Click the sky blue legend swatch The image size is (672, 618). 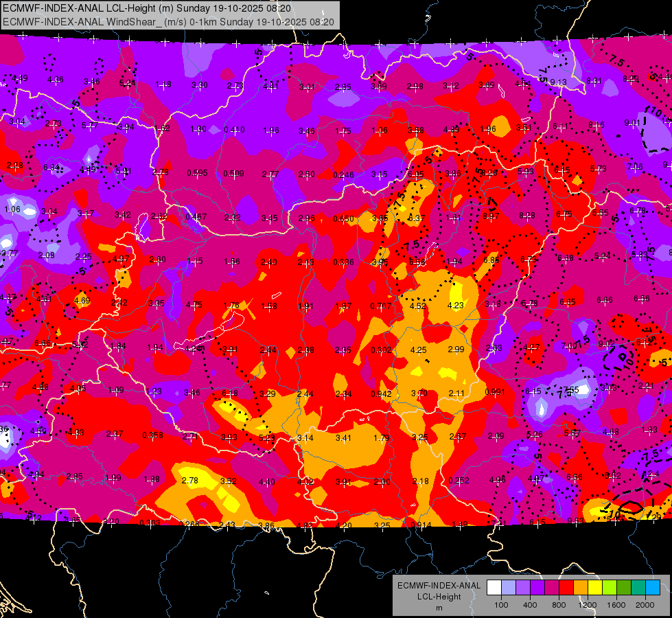click(653, 588)
